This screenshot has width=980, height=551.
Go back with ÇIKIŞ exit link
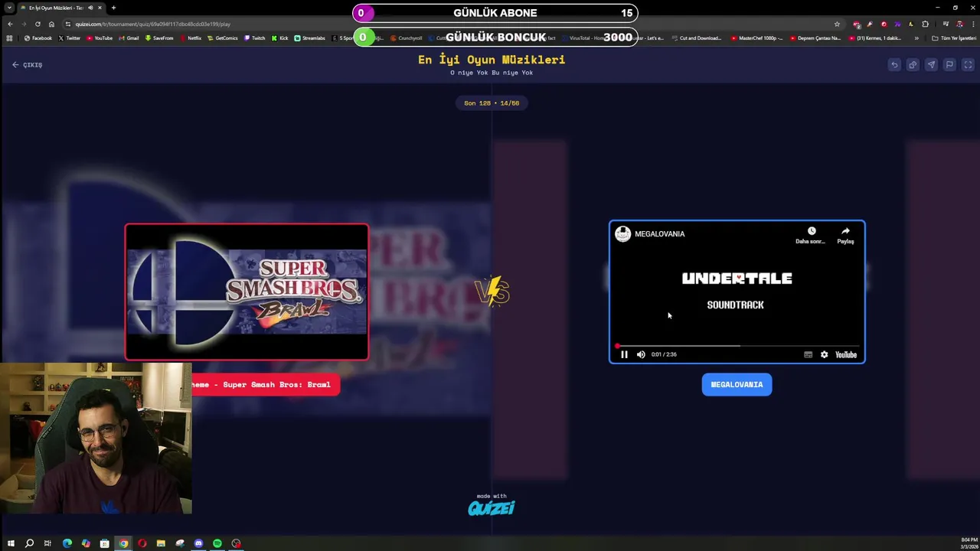tap(27, 65)
